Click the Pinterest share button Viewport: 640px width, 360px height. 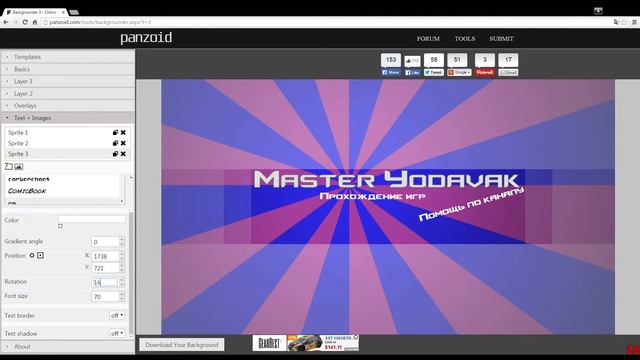(x=485, y=72)
